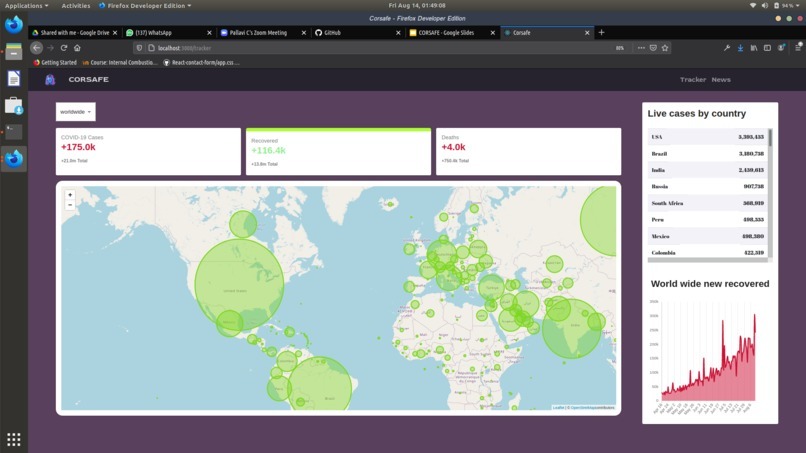Click the browser forward arrow
This screenshot has width=806, height=453.
pos(50,48)
